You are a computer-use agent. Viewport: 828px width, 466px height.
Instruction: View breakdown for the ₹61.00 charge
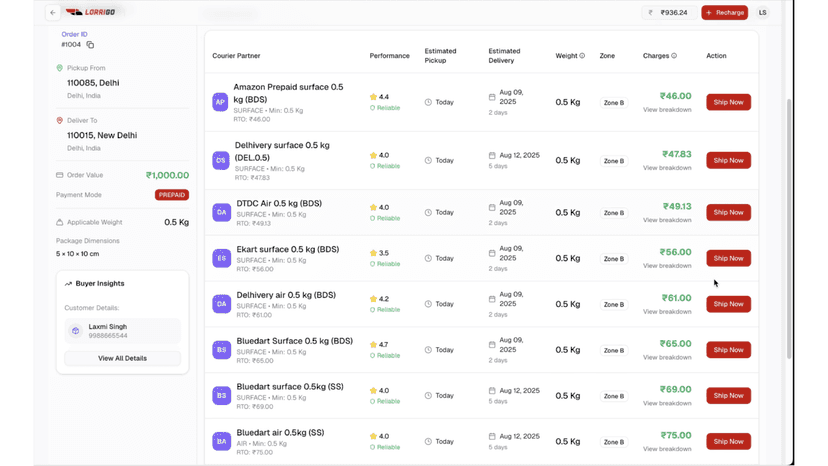pyautogui.click(x=667, y=312)
